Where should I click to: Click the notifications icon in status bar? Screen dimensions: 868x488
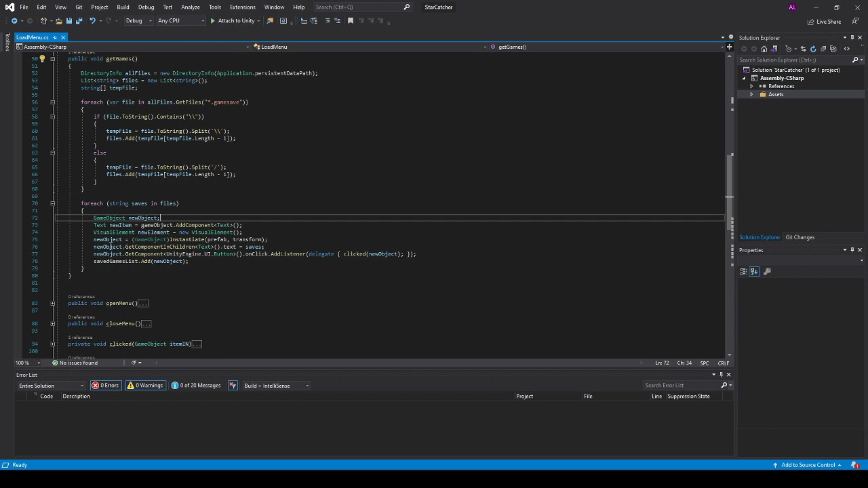(x=856, y=465)
